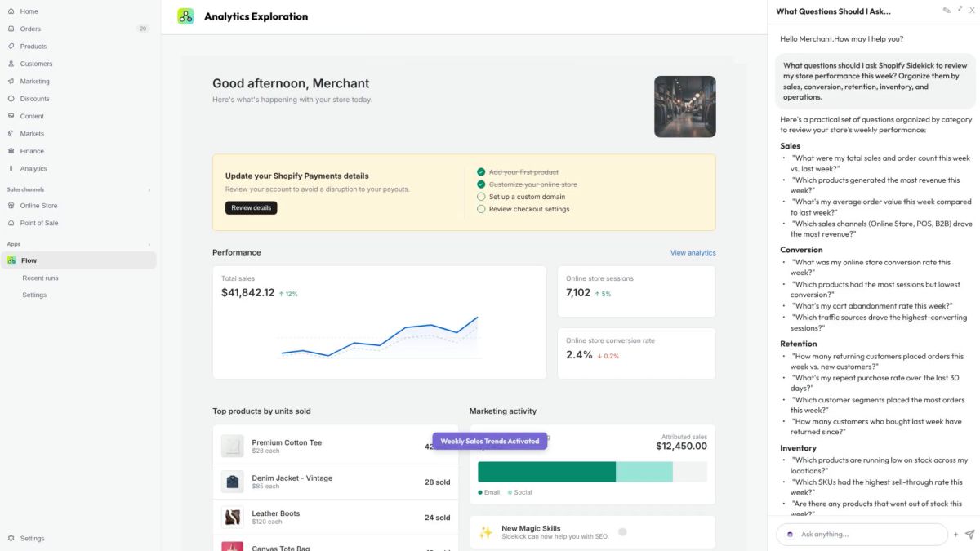This screenshot has height=551, width=980.
Task: Expand the Apps section chevron
Action: 149,244
